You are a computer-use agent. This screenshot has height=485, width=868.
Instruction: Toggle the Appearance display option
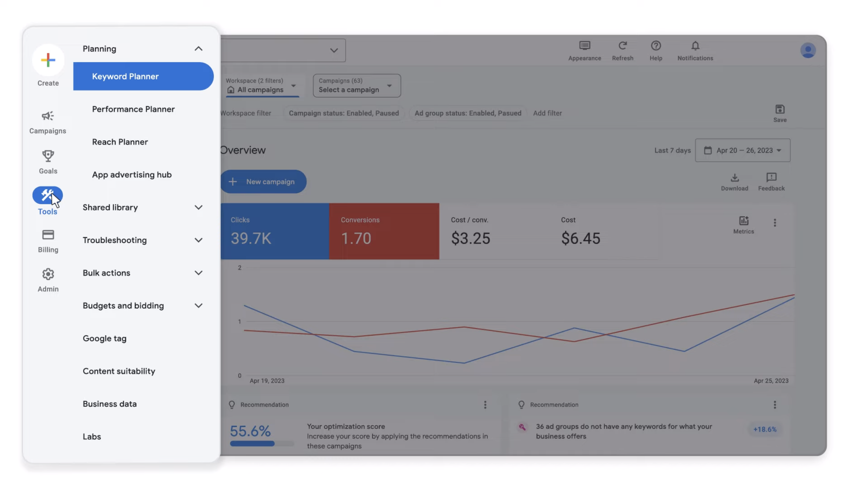585,51
